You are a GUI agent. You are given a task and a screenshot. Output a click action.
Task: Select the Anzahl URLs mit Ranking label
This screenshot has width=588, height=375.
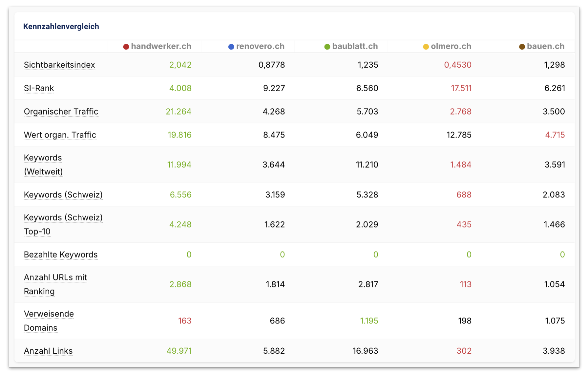[55, 284]
